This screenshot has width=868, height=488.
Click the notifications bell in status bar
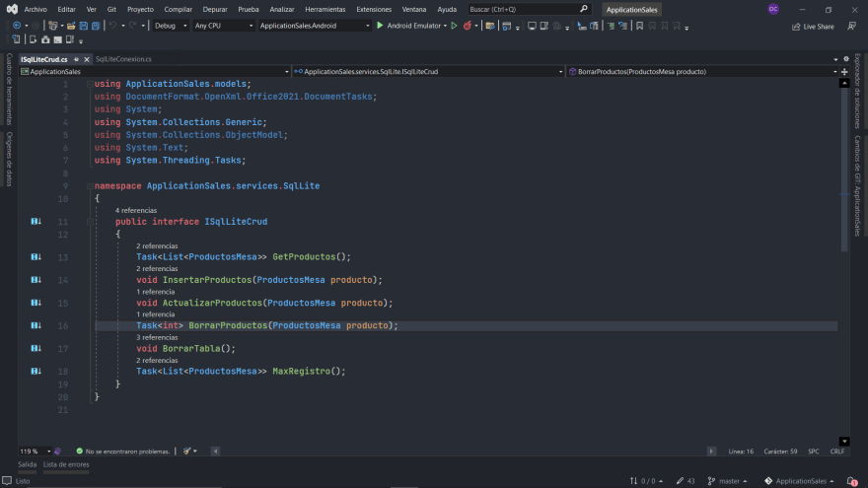point(852,481)
